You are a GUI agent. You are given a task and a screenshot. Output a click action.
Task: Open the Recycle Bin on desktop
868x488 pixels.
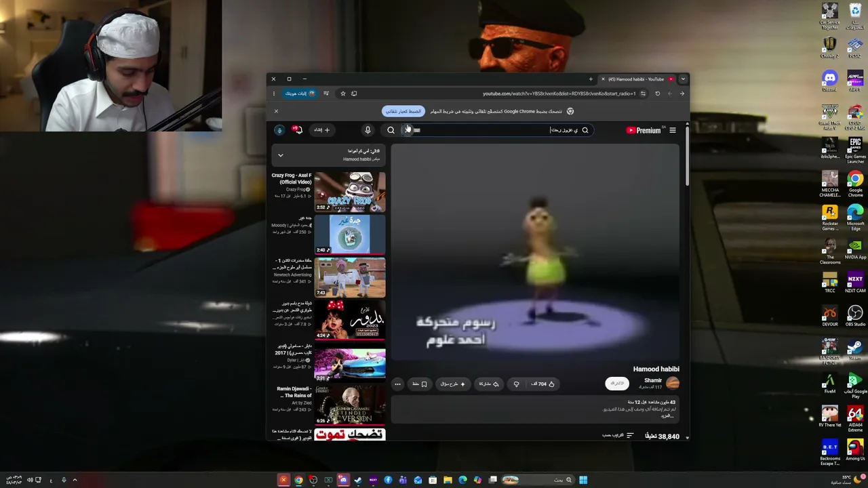click(x=855, y=15)
